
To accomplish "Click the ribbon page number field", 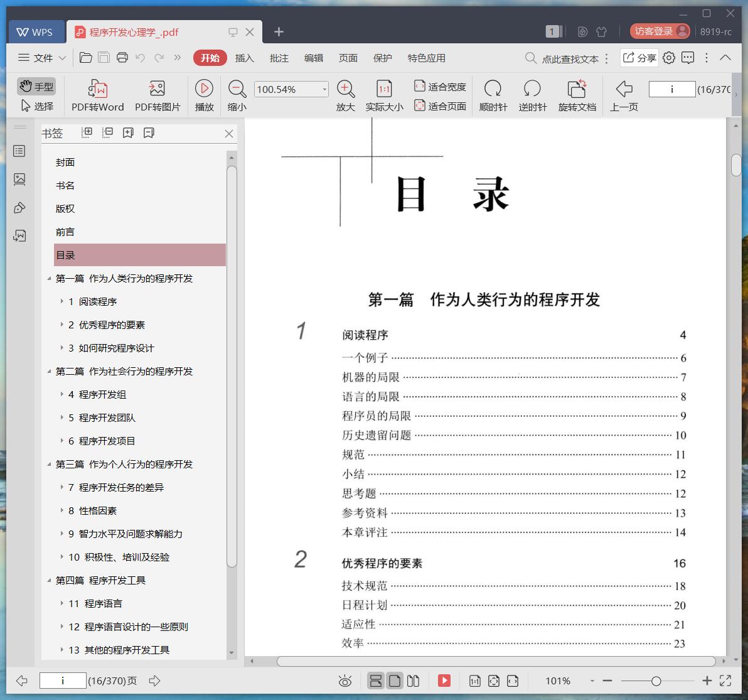I will [671, 89].
